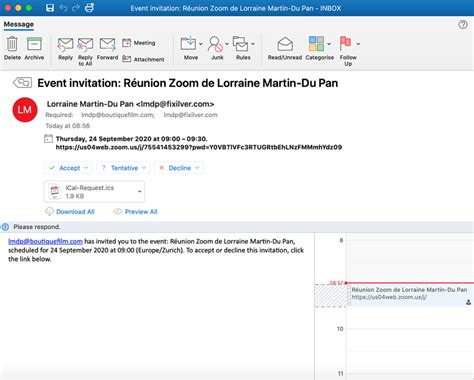This screenshot has width=474, height=380.
Task: Click required attendee lmdp@fixilver.com
Action: (190, 115)
